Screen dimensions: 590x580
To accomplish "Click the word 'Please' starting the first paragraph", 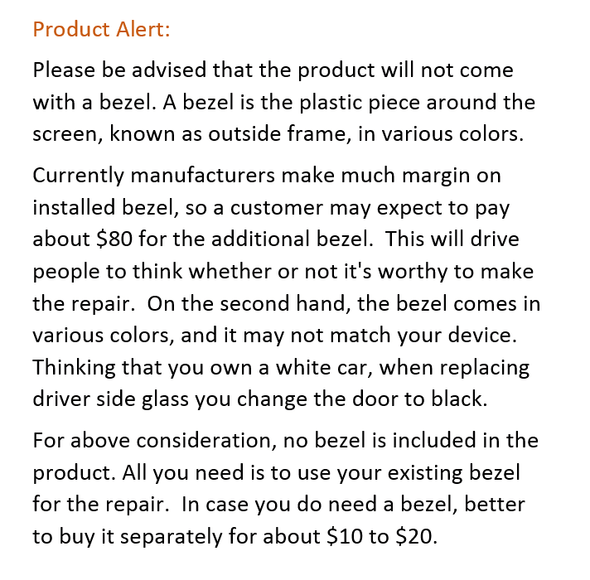I will (x=64, y=70).
